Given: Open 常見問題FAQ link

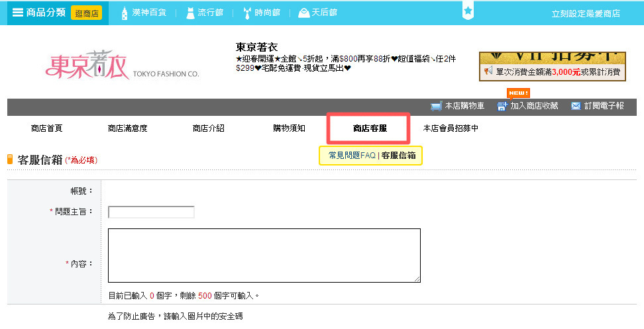Looking at the screenshot, I should [352, 156].
